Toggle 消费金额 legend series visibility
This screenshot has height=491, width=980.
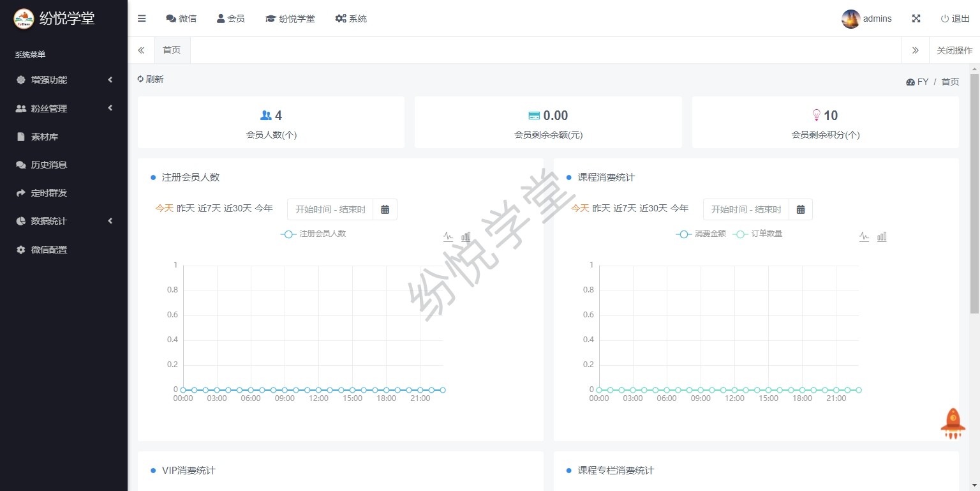click(x=701, y=234)
